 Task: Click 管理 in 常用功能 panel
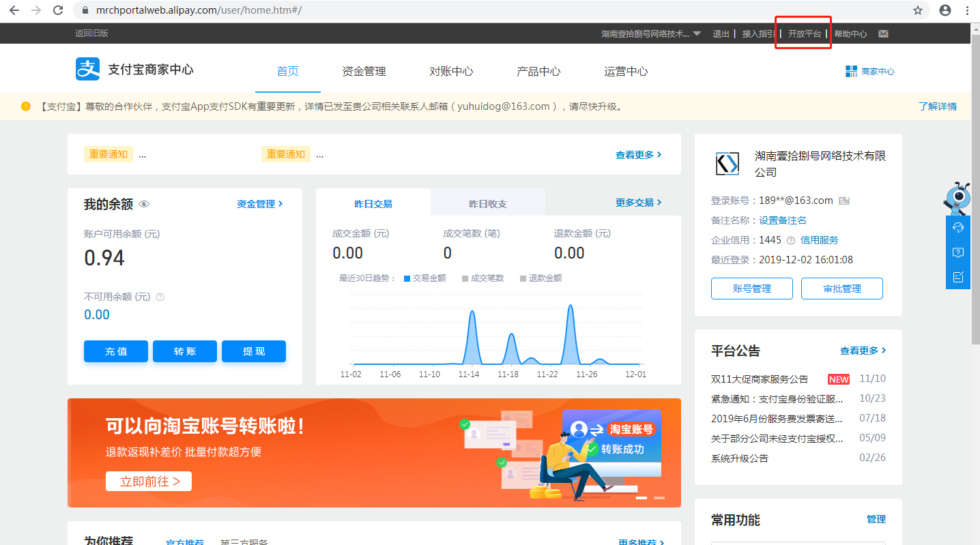876,519
